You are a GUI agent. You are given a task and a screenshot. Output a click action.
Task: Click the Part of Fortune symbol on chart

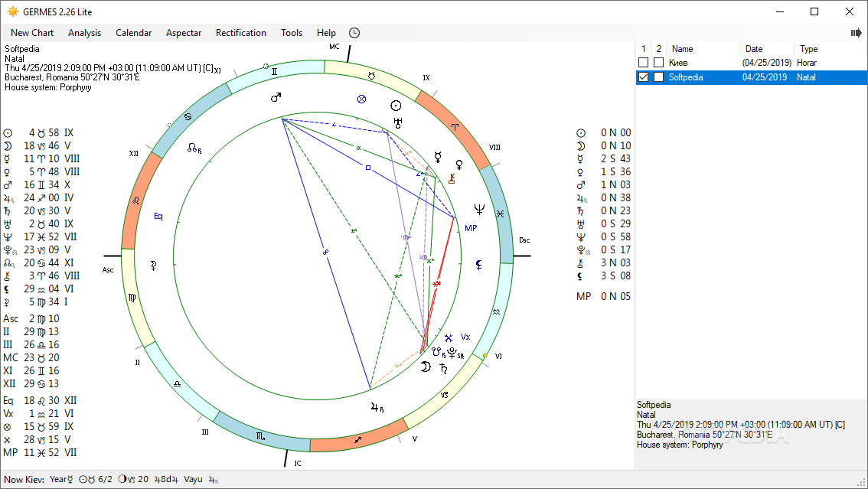361,99
